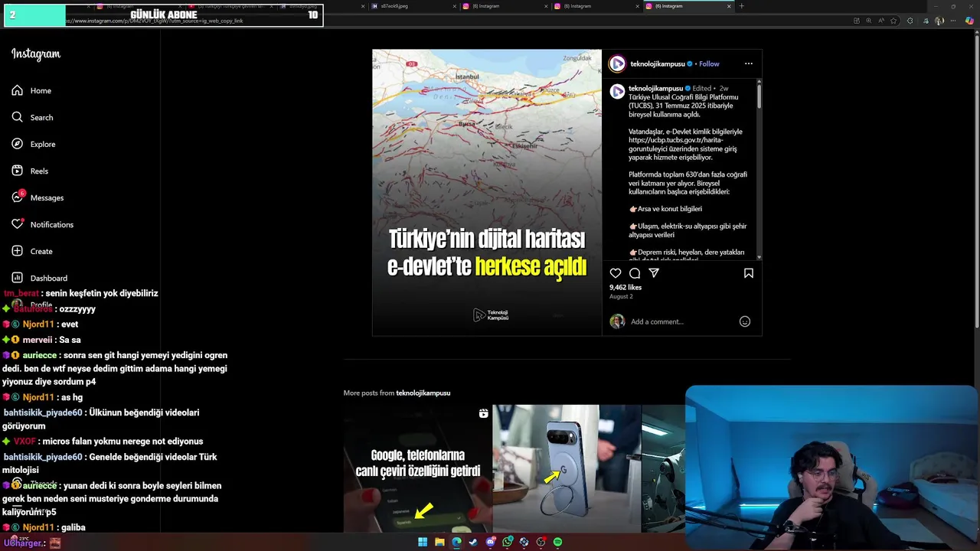This screenshot has width=980, height=551.
Task: Switch to the first Instagram tab after s87eck9.jpeg
Action: [504, 6]
